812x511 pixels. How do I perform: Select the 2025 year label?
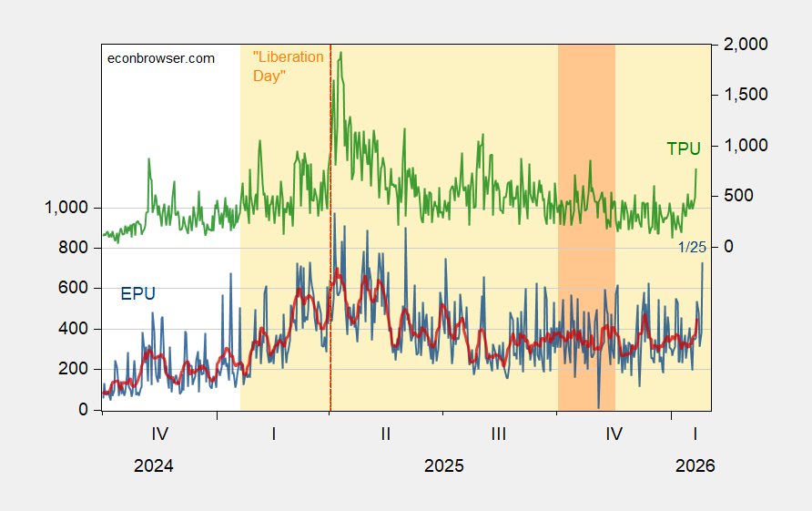pyautogui.click(x=443, y=465)
